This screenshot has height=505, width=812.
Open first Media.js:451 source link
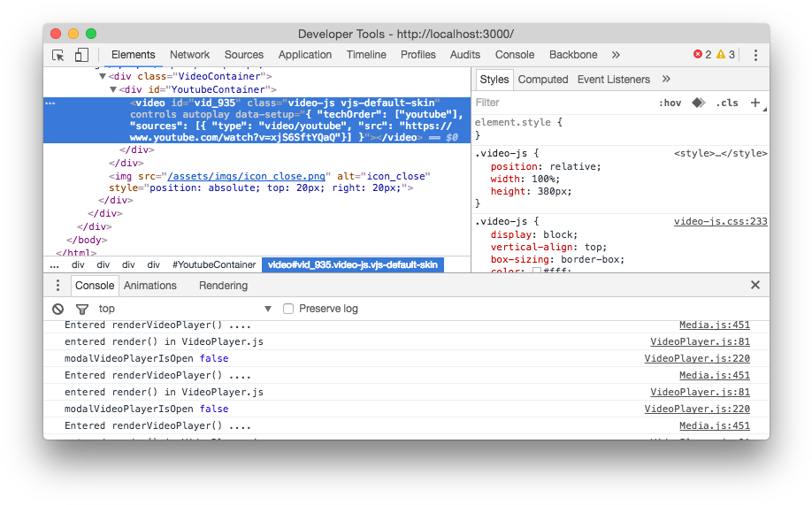tap(714, 325)
